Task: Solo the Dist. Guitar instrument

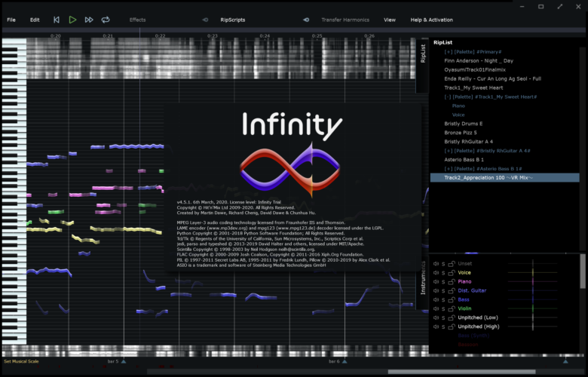Action: click(443, 291)
